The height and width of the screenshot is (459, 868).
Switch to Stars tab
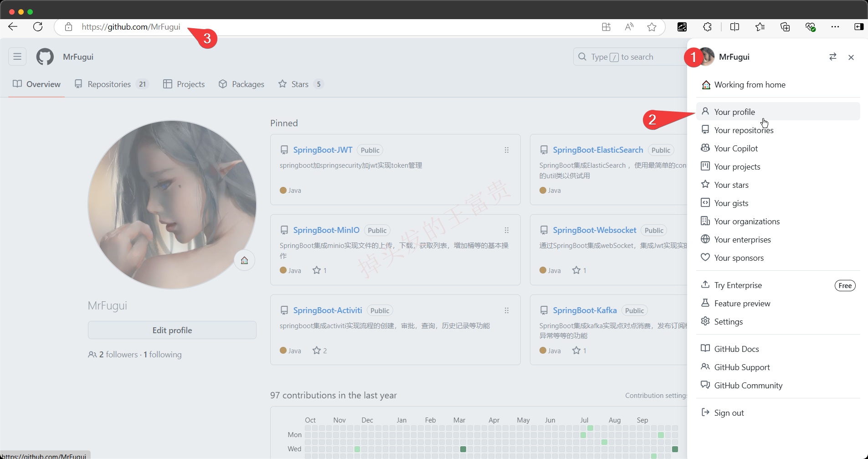(x=301, y=84)
